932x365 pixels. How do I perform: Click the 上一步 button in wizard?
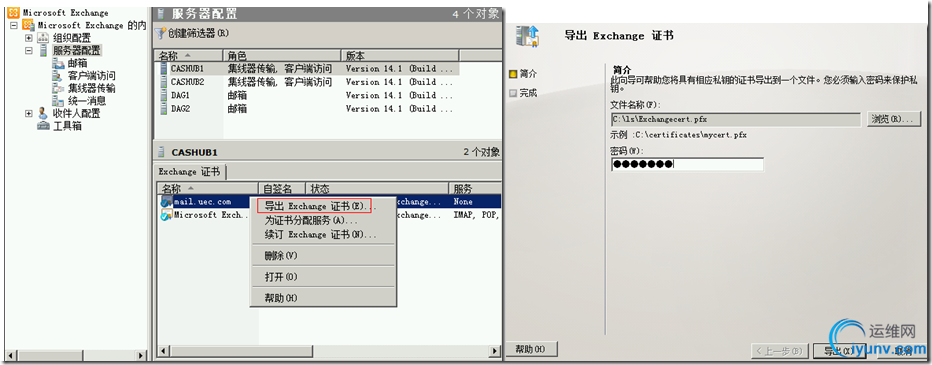[779, 351]
